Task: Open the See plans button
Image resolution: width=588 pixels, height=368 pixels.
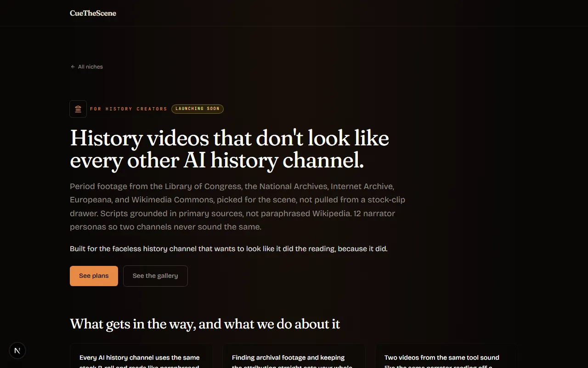Action: coord(94,276)
